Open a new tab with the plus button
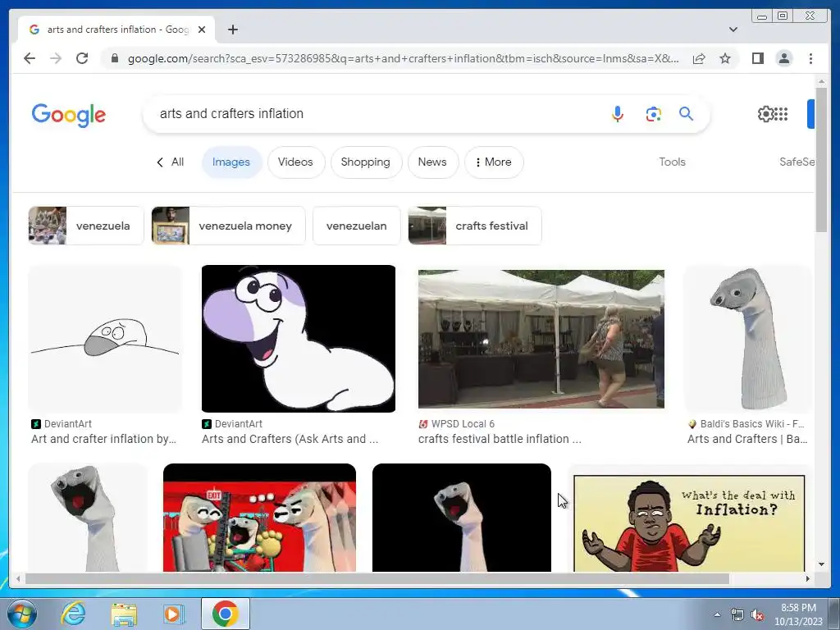 232,30
